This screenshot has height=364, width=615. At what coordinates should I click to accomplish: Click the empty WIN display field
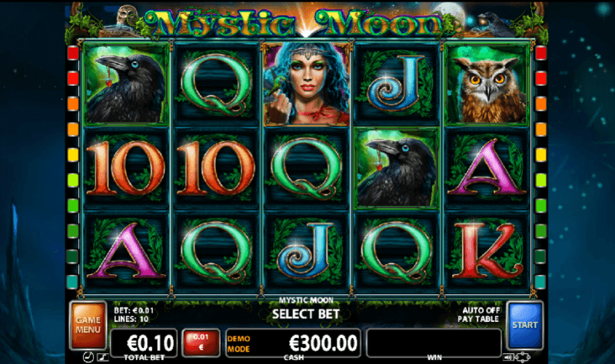tap(434, 344)
